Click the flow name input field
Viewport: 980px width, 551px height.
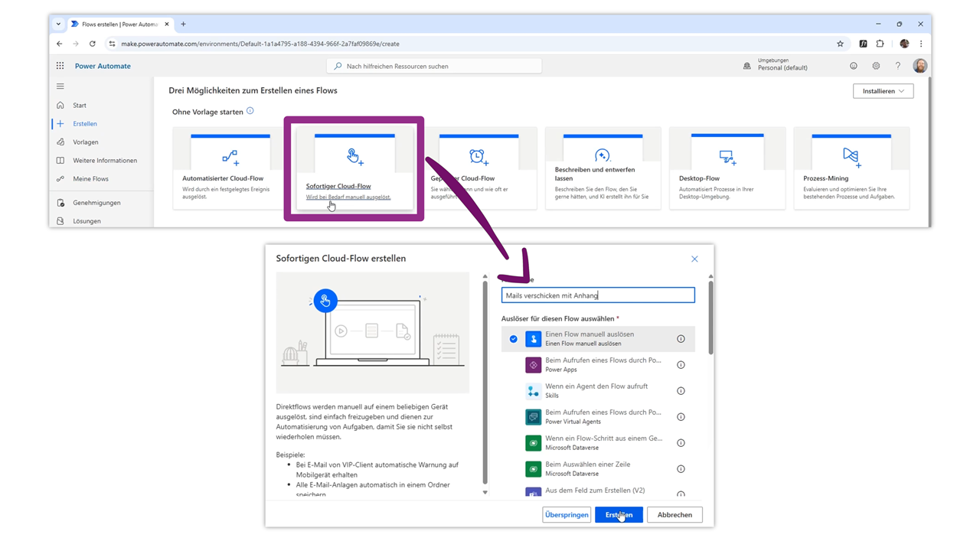(x=598, y=295)
